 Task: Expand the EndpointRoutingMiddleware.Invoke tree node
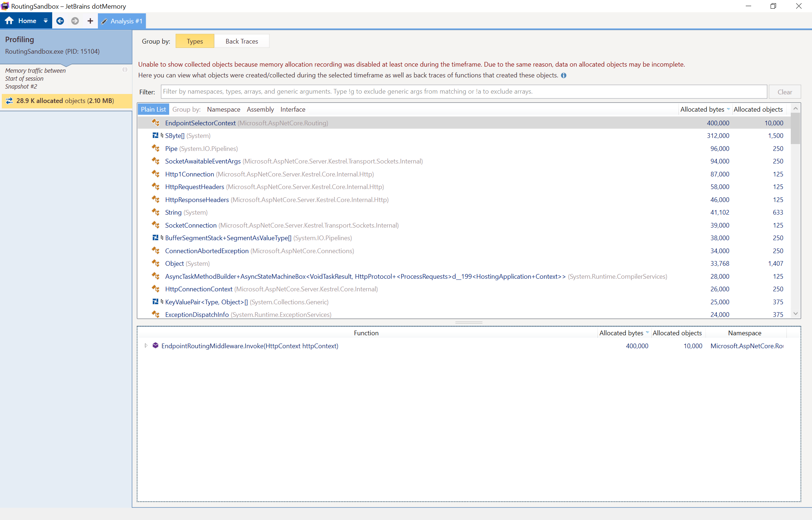point(146,346)
